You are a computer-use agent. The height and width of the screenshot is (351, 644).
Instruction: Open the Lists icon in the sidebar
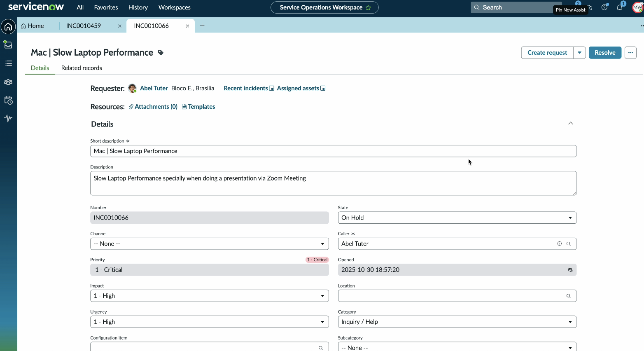click(8, 63)
